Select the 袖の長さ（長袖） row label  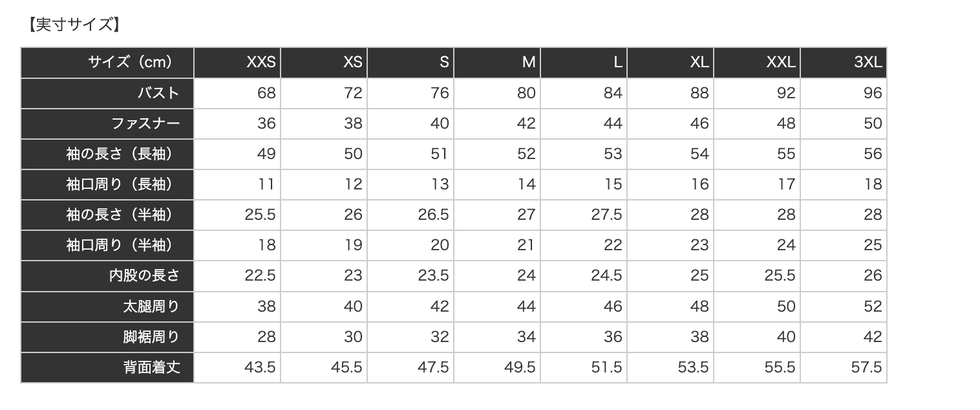click(x=122, y=154)
